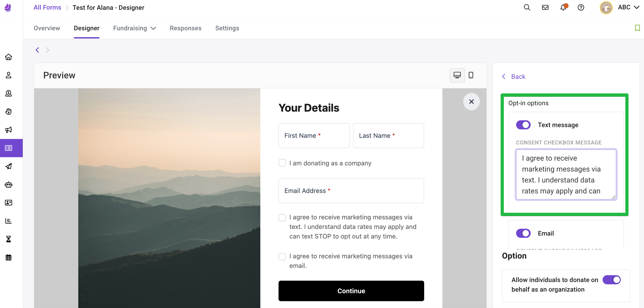The height and width of the screenshot is (308, 644).
Task: Open the search icon in header
Action: click(527, 8)
